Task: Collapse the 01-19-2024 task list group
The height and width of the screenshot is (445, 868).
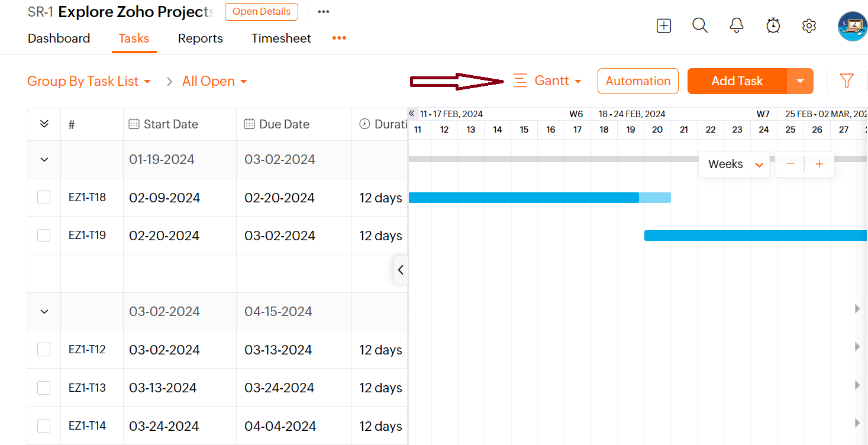Action: tap(44, 160)
